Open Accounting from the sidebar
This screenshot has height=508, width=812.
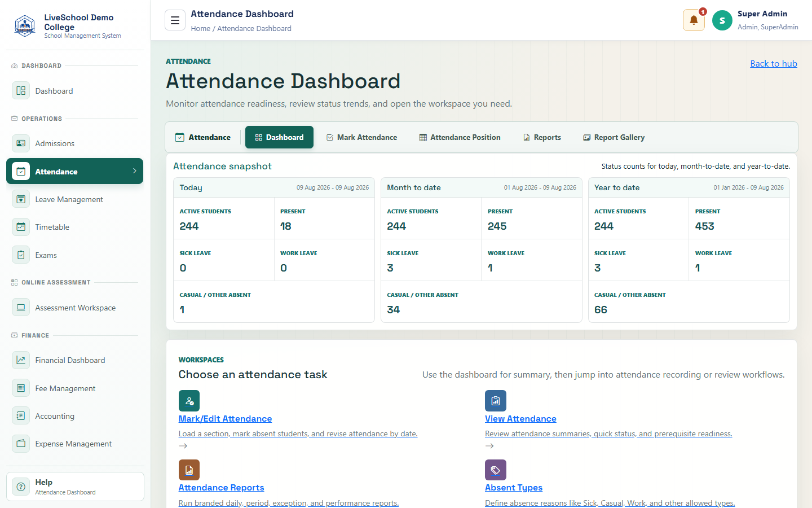[x=75, y=415]
